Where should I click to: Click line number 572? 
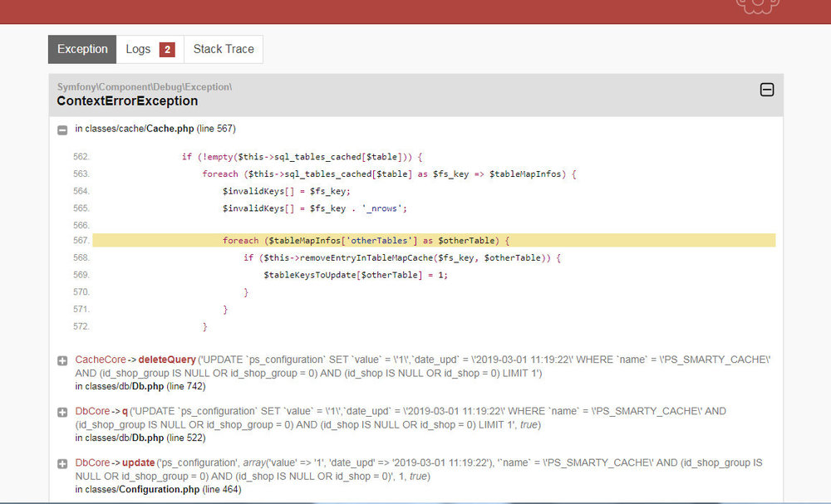(x=81, y=326)
